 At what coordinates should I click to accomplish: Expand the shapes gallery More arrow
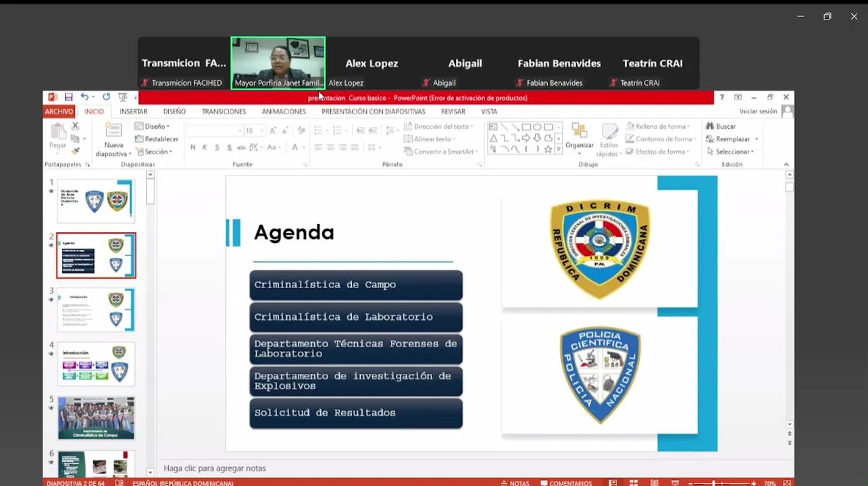559,149
